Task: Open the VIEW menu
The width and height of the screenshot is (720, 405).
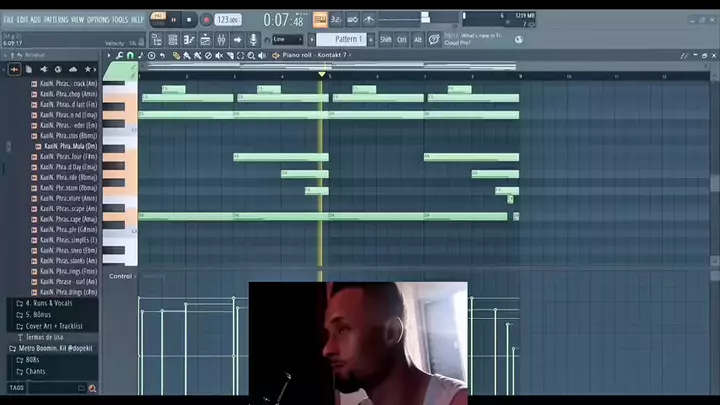Action: pos(77,20)
